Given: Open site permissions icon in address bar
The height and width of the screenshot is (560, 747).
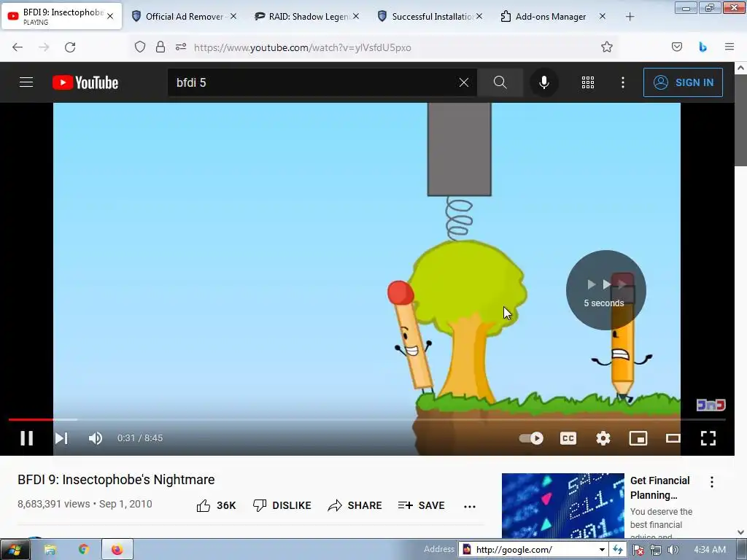Looking at the screenshot, I should (x=181, y=47).
